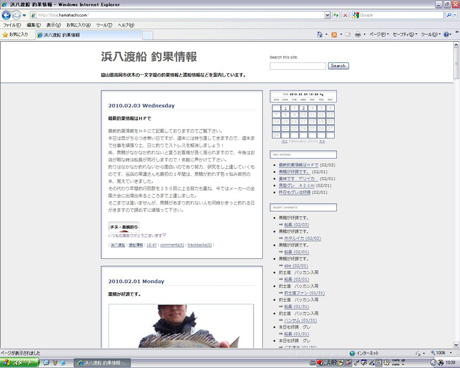Open the recent pages dropdown arrow
460x368 pixels.
(x=24, y=15)
